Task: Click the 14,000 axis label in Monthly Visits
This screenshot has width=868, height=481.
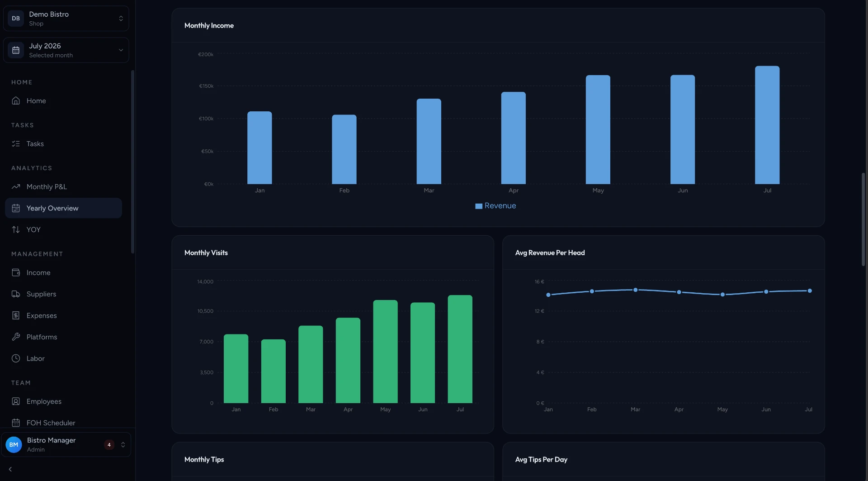Action: (x=205, y=281)
